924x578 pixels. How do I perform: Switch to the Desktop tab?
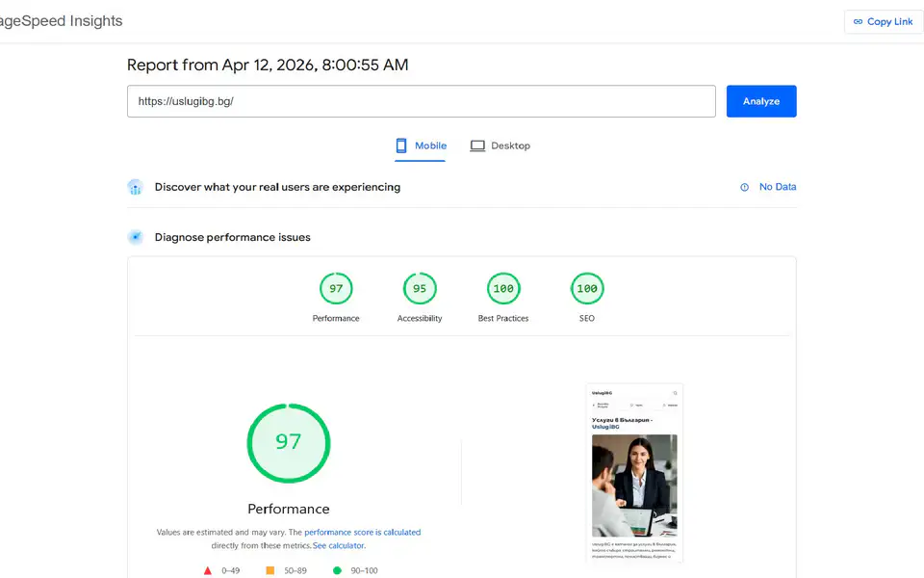500,145
